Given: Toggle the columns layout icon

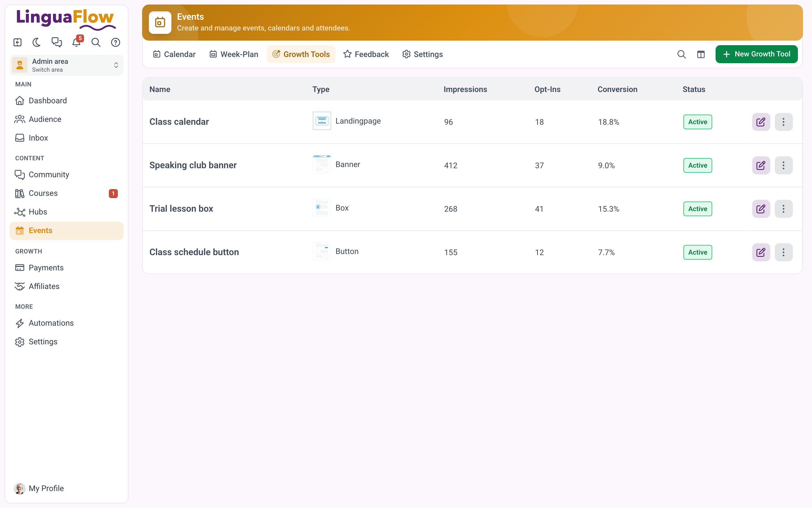Looking at the screenshot, I should pyautogui.click(x=701, y=54).
